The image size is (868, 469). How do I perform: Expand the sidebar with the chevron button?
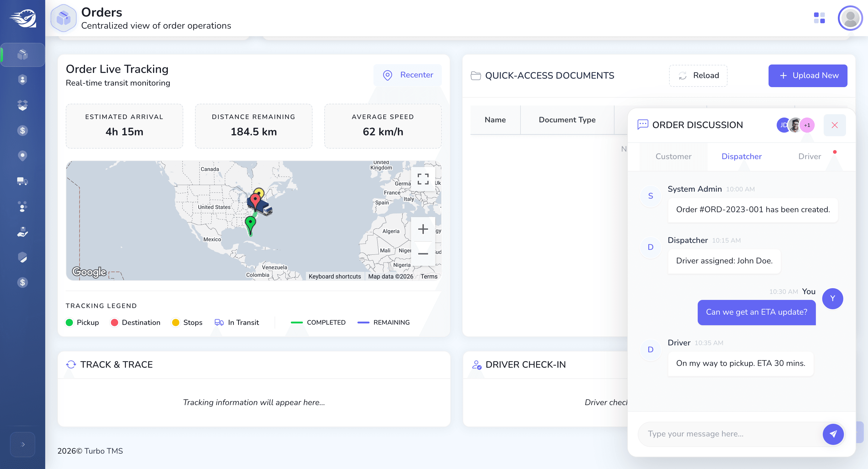(23, 444)
